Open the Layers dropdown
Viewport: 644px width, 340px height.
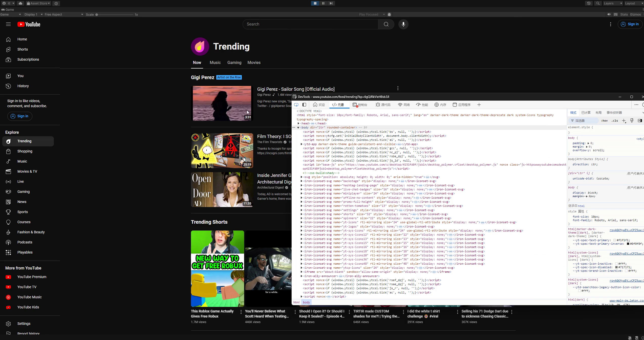[613, 3]
